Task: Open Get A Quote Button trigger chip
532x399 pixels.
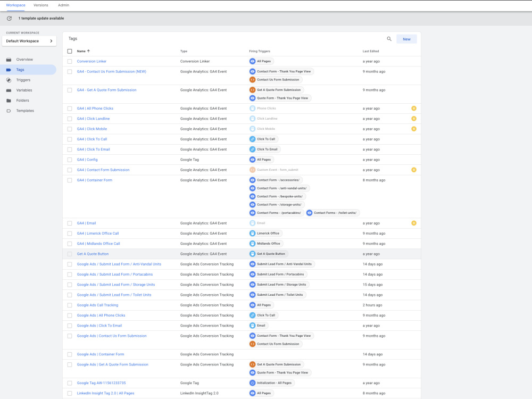Action: click(x=269, y=254)
